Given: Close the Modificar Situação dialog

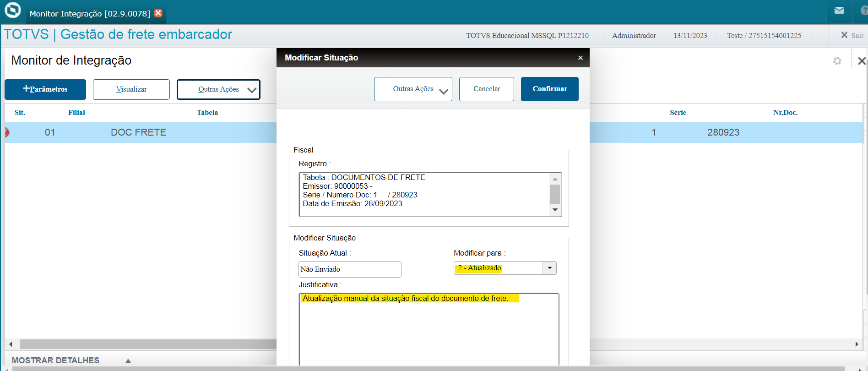Looking at the screenshot, I should [x=580, y=58].
